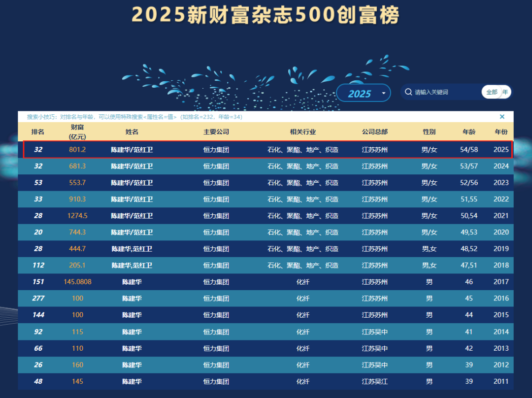This screenshot has width=532, height=398.
Task: Click rank 33 in the 2022 row
Action: click(x=38, y=199)
